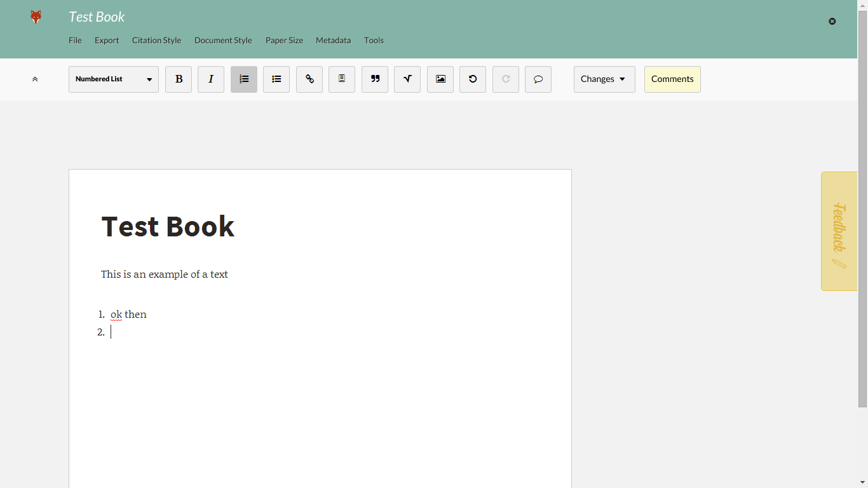
Task: Switch to bulleted list
Action: pos(276,79)
